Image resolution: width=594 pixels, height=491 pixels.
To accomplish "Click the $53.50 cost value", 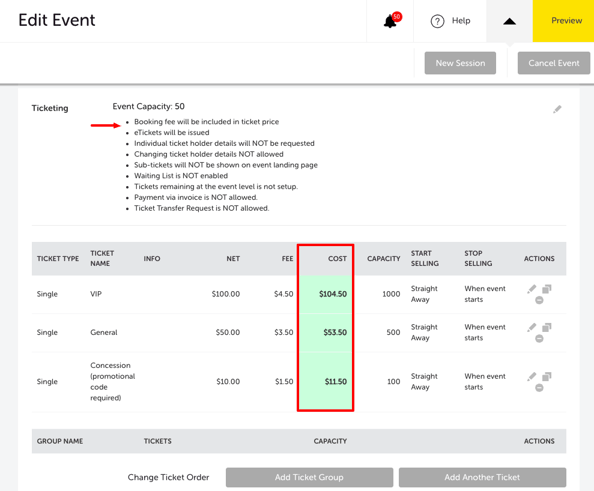I will pos(335,332).
